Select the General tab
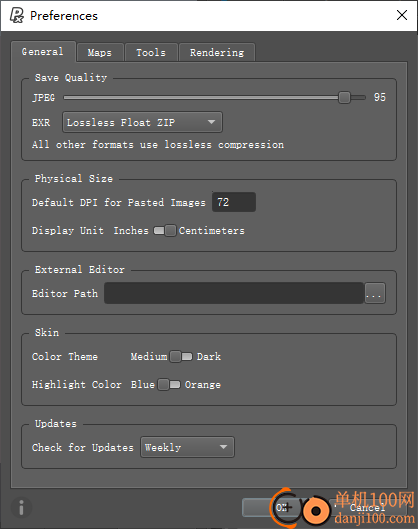418x529 pixels. click(43, 52)
